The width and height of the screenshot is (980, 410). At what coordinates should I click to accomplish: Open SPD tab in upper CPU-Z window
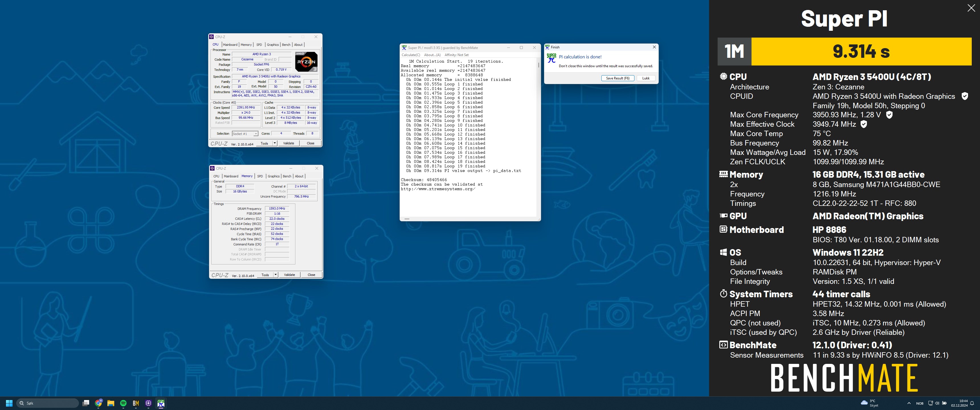coord(259,45)
